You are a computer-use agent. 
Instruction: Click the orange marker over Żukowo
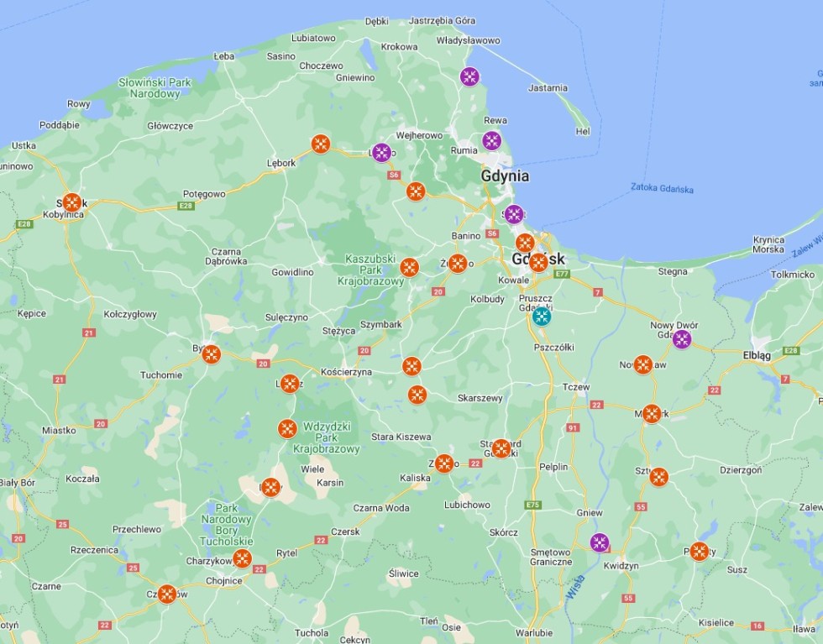(x=458, y=263)
